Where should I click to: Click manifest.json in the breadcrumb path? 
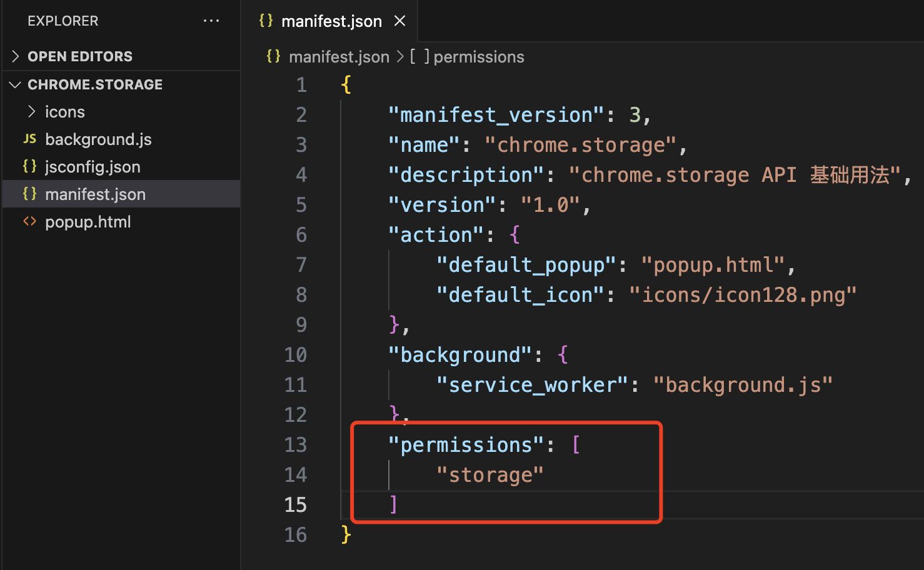pos(339,57)
